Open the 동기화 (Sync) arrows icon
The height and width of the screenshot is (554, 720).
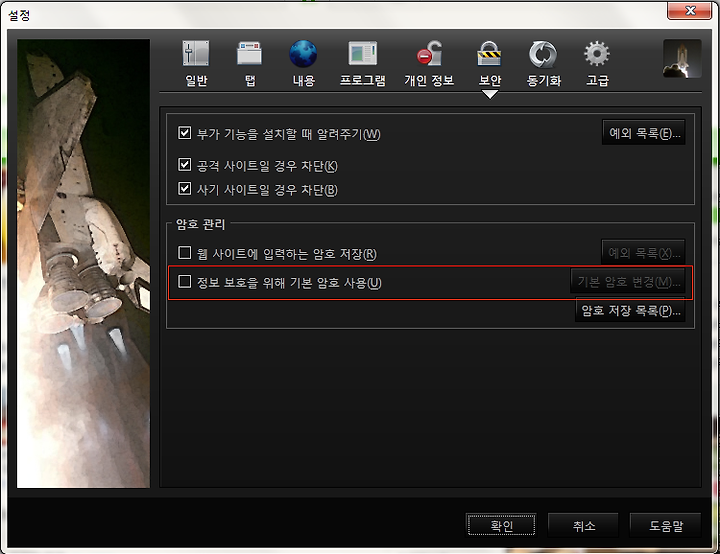click(543, 63)
